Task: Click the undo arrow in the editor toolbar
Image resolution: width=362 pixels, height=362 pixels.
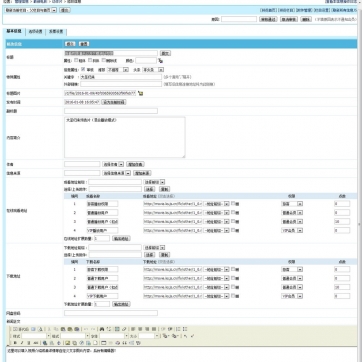Action: [86, 329]
